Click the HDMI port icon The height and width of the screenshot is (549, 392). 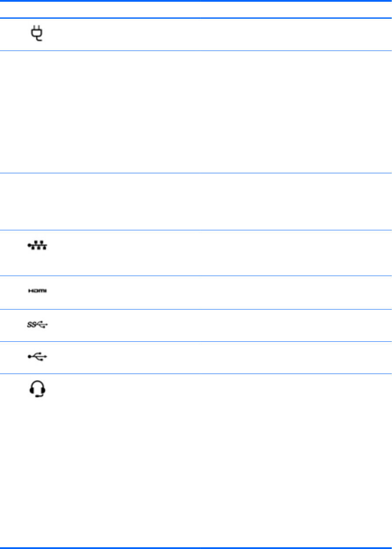38,291
